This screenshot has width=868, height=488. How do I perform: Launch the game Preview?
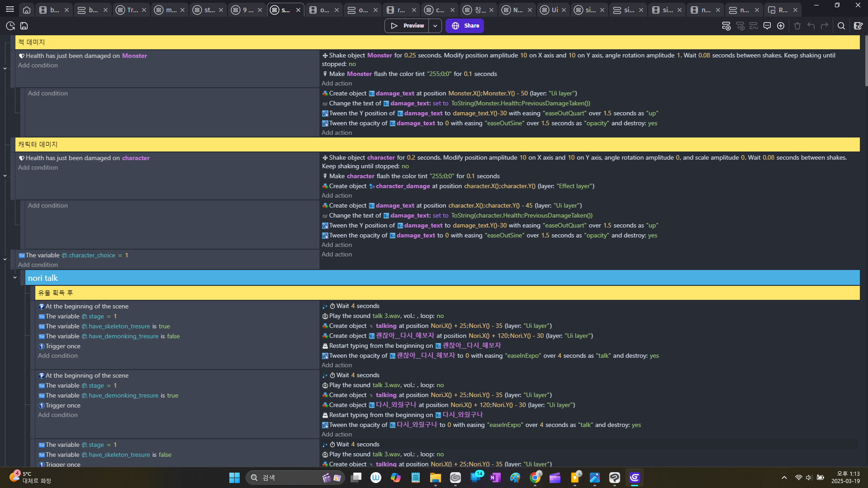[407, 26]
